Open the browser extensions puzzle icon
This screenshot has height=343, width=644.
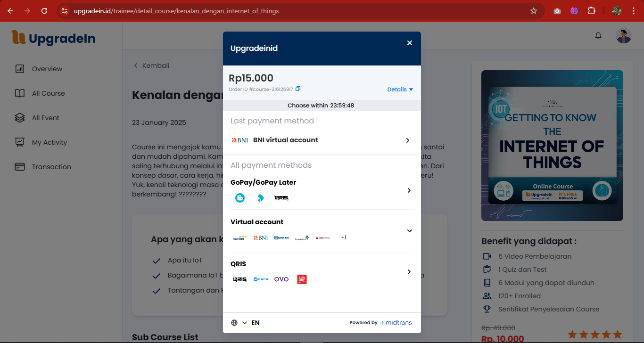(591, 11)
